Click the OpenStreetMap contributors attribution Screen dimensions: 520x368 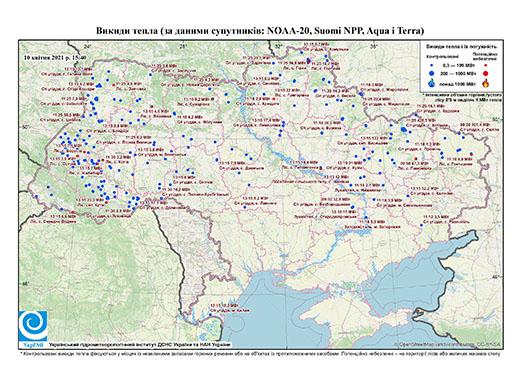(x=448, y=344)
